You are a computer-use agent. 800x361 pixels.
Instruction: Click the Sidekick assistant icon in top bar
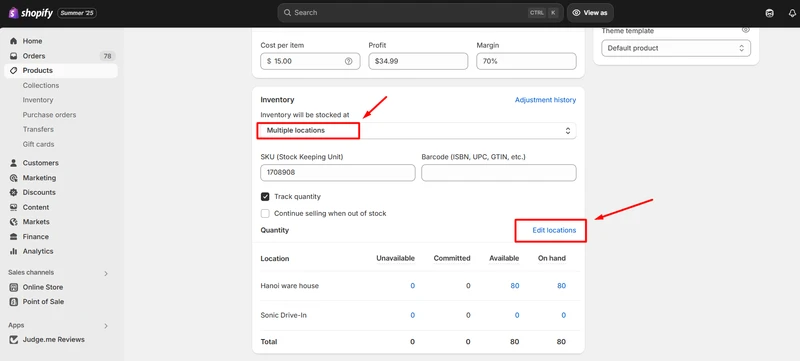click(770, 13)
